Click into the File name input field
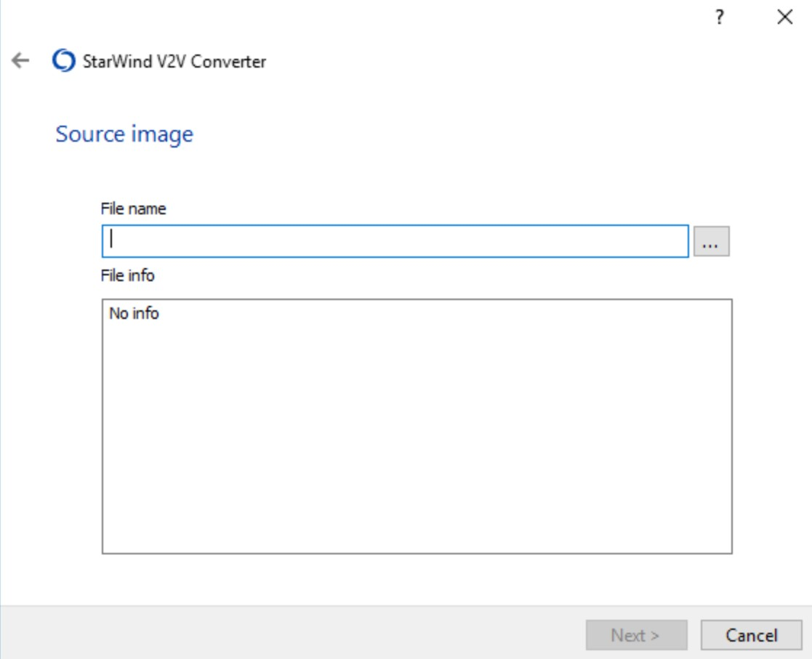 point(395,240)
